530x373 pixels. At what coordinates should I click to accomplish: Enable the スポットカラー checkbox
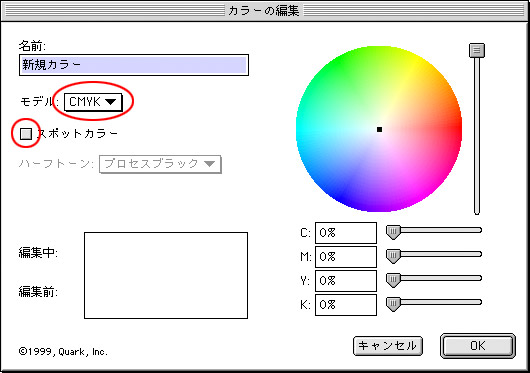tap(26, 134)
